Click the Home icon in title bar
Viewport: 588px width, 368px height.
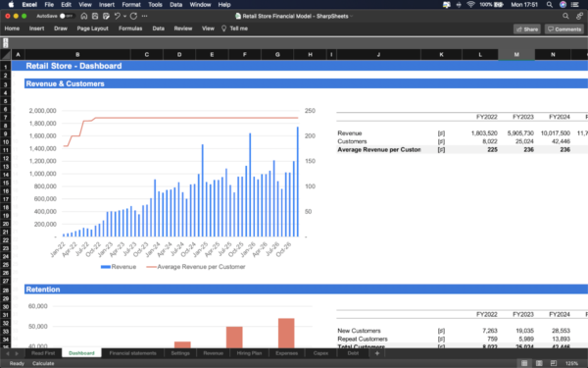click(84, 16)
